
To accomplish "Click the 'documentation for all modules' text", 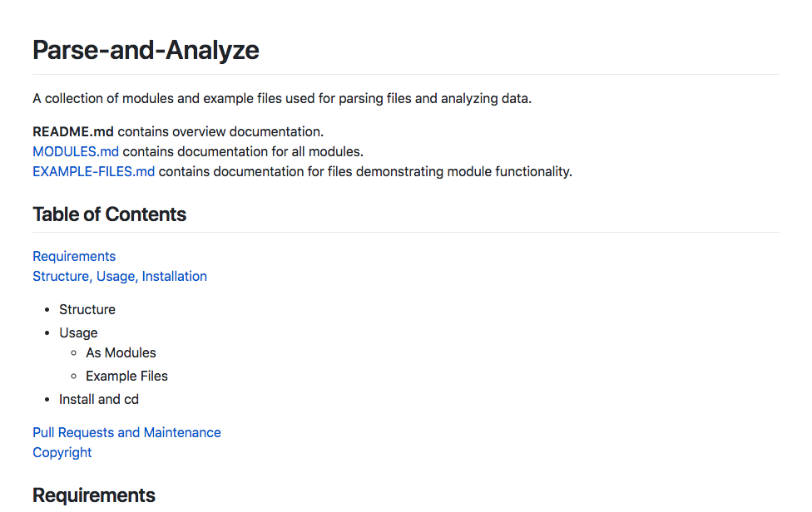I will pyautogui.click(x=275, y=151).
